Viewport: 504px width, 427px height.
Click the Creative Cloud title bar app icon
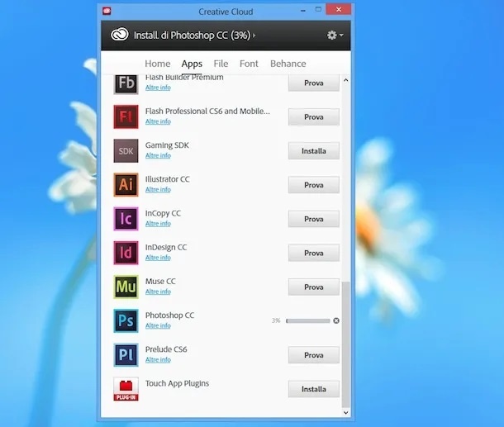(x=107, y=12)
